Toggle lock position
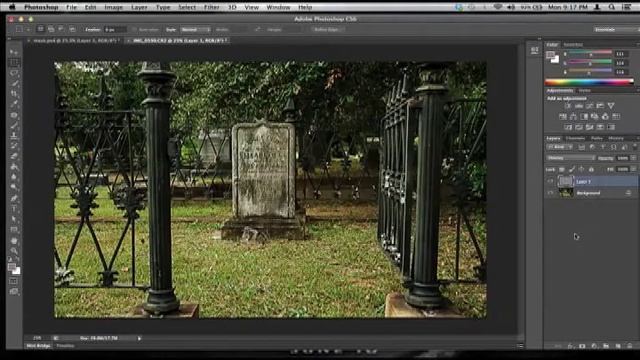 coord(581,169)
